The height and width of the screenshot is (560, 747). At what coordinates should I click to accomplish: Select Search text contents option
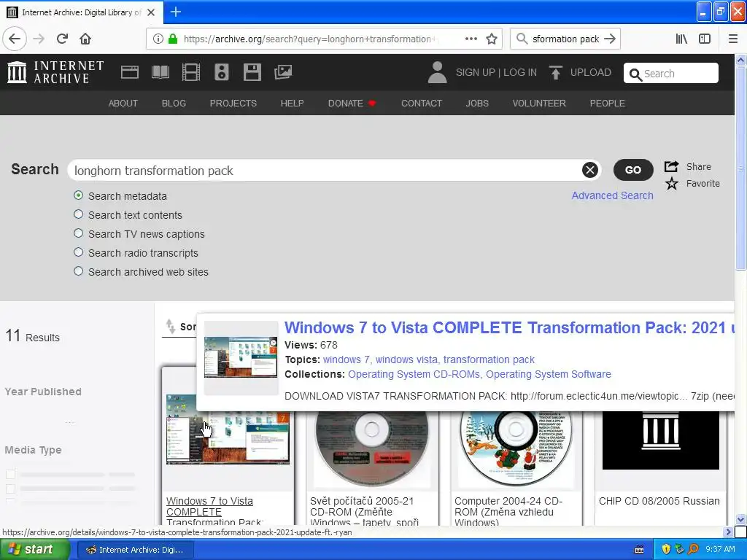coord(79,214)
